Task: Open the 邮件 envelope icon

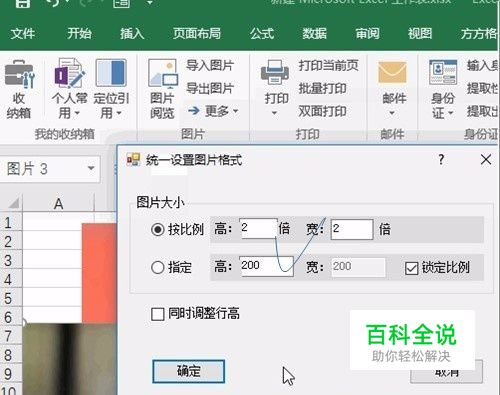Action: (x=392, y=73)
